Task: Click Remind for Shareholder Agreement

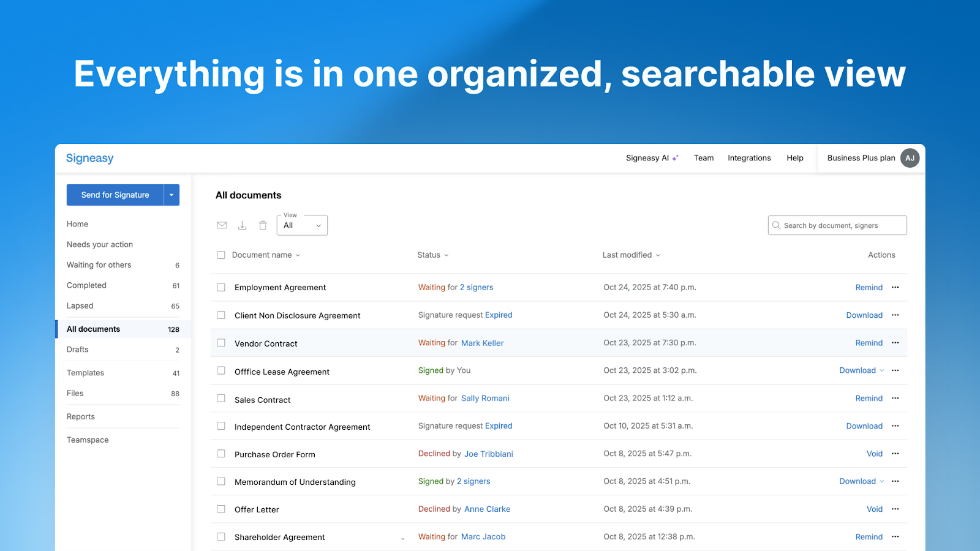Action: pos(869,537)
